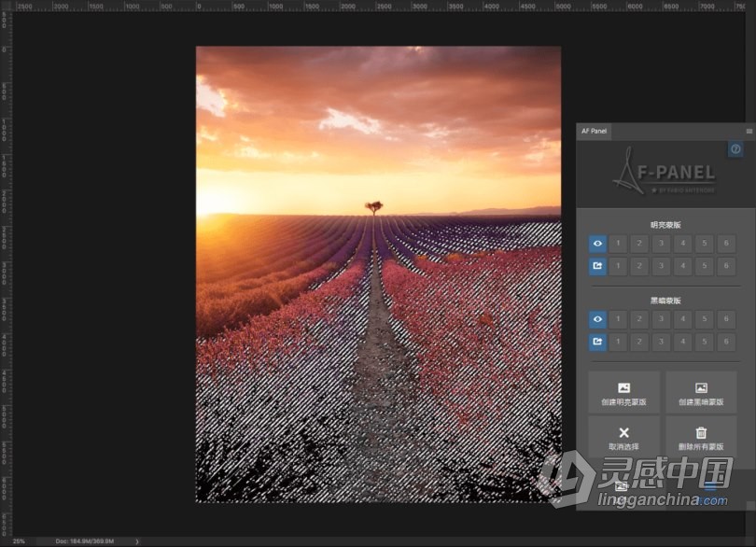Image resolution: width=756 pixels, height=547 pixels.
Task: Preview dark mask 4 in the 黑暗蒙版 eye row
Action: coord(683,319)
